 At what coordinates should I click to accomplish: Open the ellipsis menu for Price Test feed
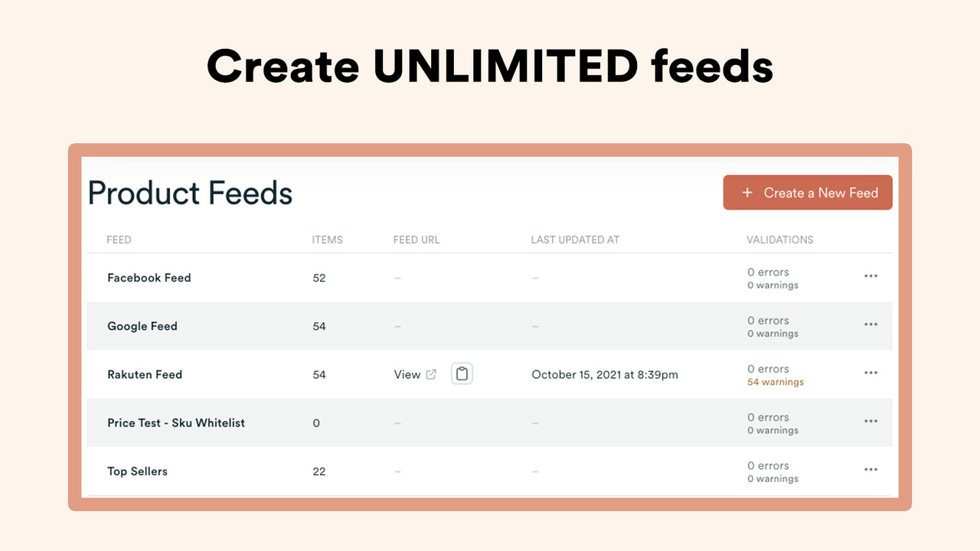tap(871, 422)
